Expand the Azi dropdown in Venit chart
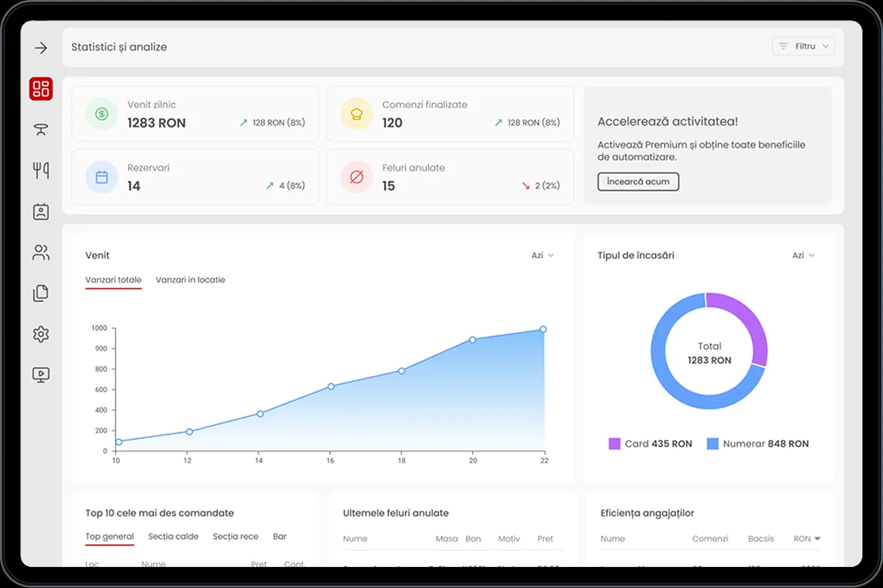 click(x=542, y=255)
